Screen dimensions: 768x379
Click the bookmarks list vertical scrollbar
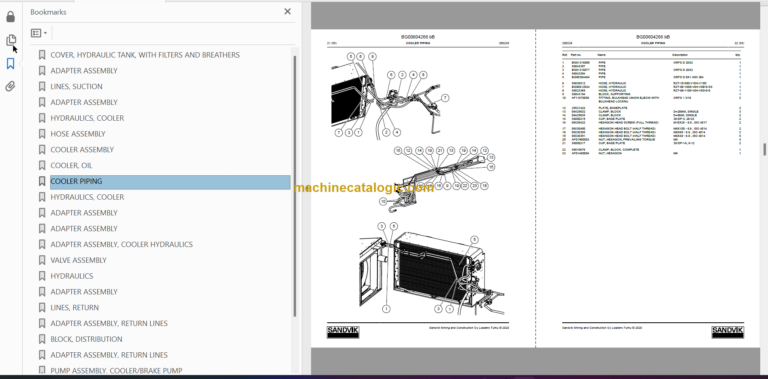(294, 186)
